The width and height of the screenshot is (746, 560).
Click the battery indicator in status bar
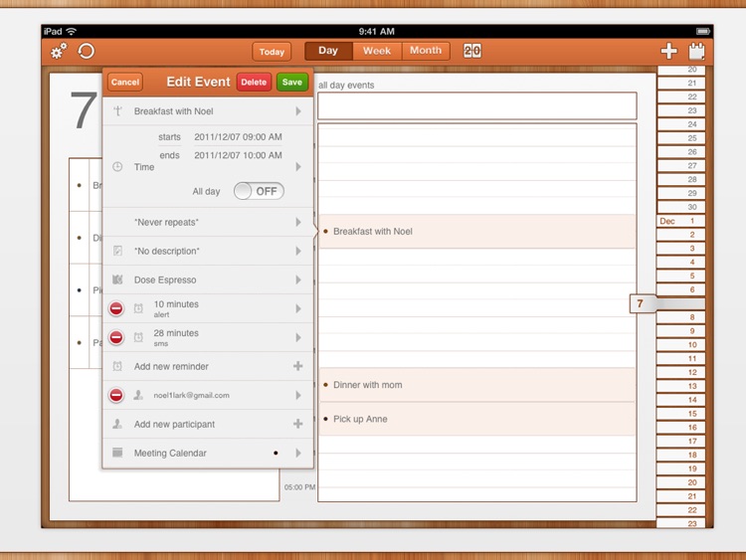click(x=703, y=32)
